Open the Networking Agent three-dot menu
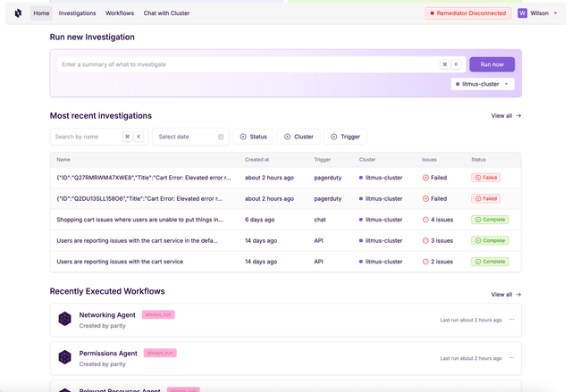The image size is (572, 392). 511,320
